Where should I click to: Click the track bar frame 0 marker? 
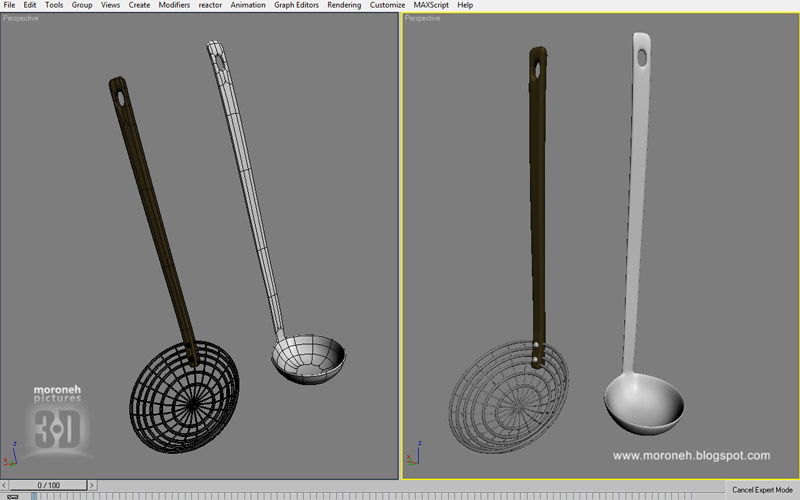[x=34, y=496]
